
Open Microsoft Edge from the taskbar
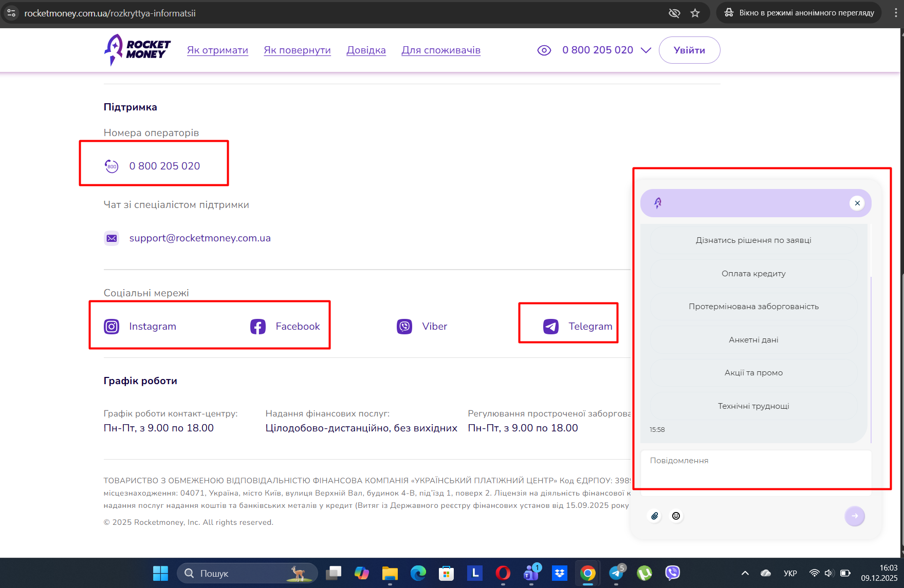[418, 573]
